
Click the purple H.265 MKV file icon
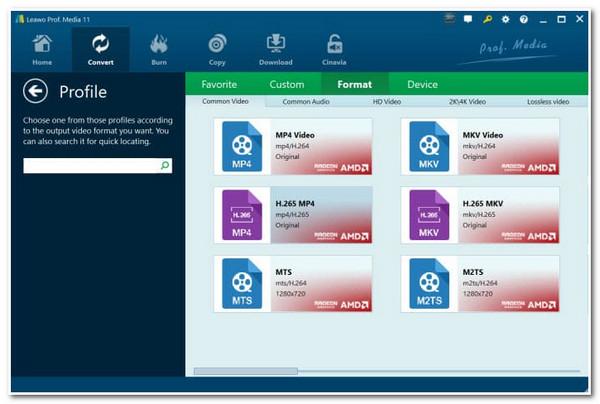pyautogui.click(x=429, y=215)
